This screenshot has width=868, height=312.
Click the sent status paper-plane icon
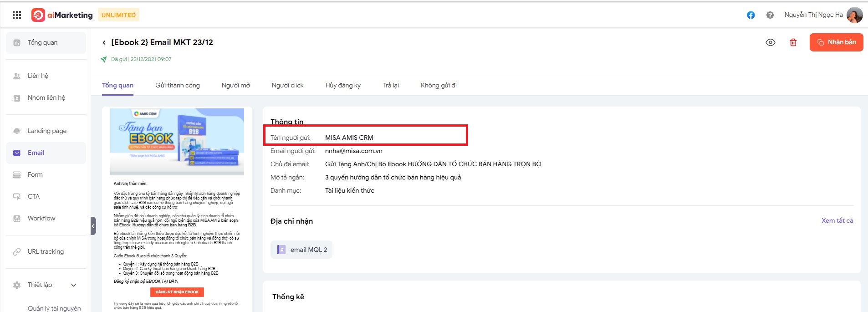pos(104,59)
